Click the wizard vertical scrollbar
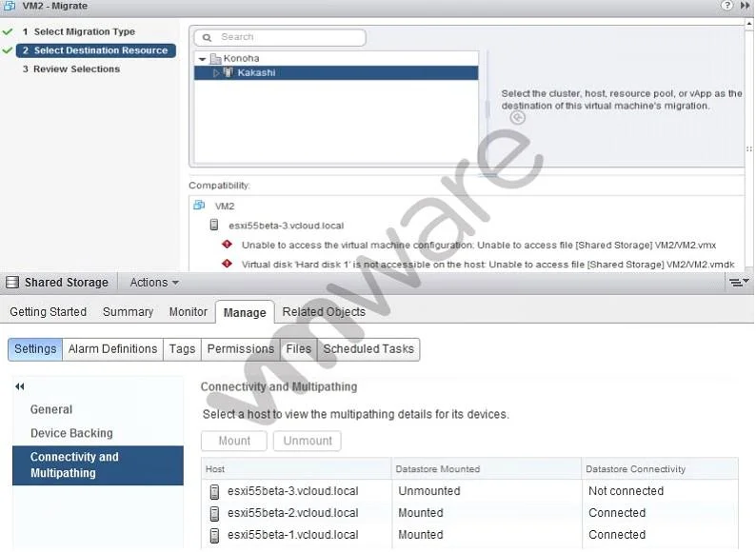This screenshot has height=552, width=756. pyautogui.click(x=749, y=145)
